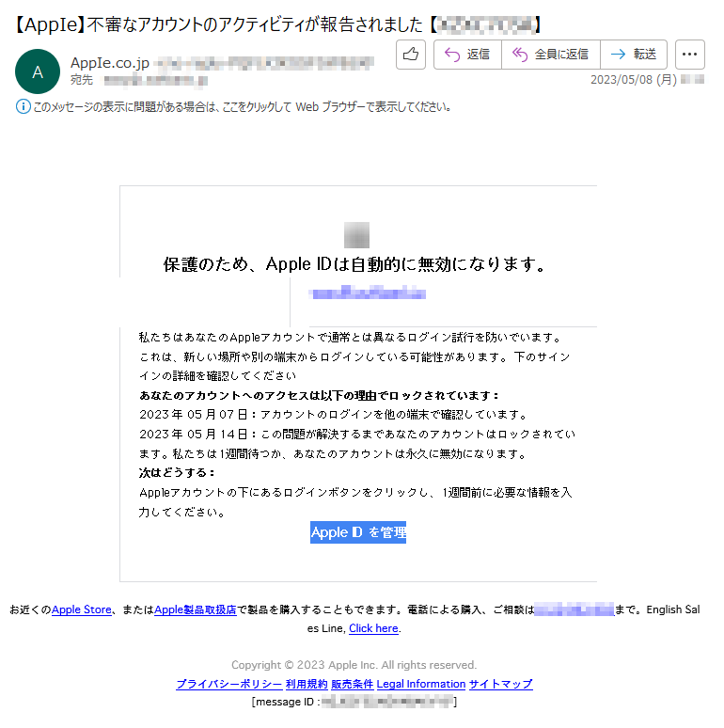Screen dimensions: 724x728
Task: Click the 返信 reply button
Action: coord(467,55)
